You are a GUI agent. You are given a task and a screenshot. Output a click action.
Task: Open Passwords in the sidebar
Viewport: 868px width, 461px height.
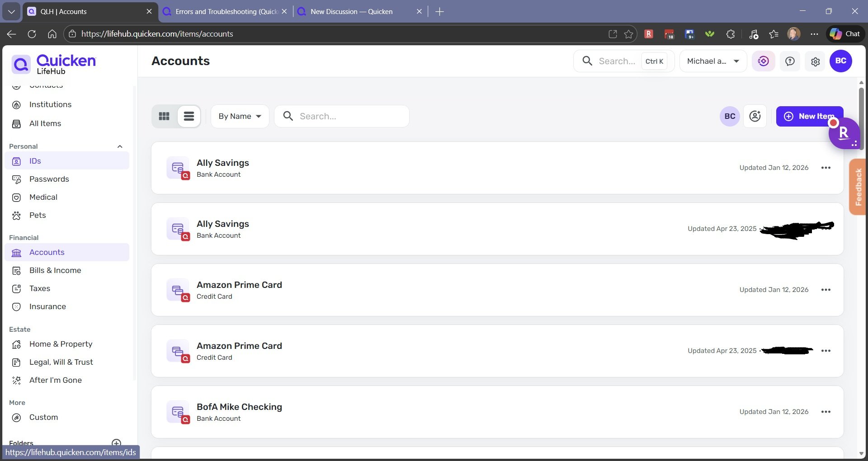point(67,179)
